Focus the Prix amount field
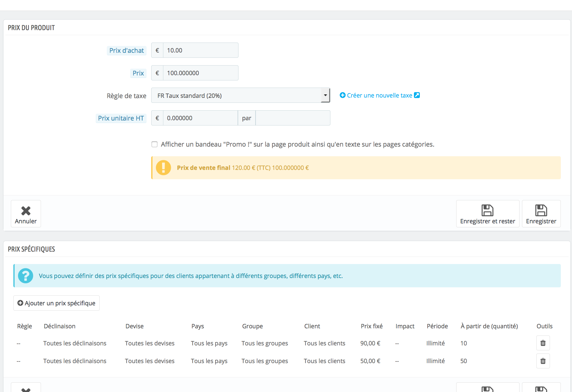Screen dimensions: 572x392 (x=200, y=73)
